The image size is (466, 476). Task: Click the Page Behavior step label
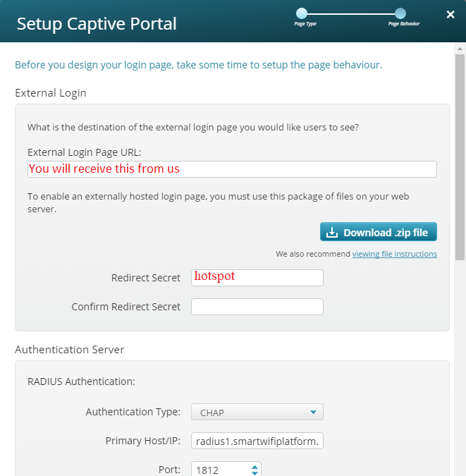[x=404, y=24]
